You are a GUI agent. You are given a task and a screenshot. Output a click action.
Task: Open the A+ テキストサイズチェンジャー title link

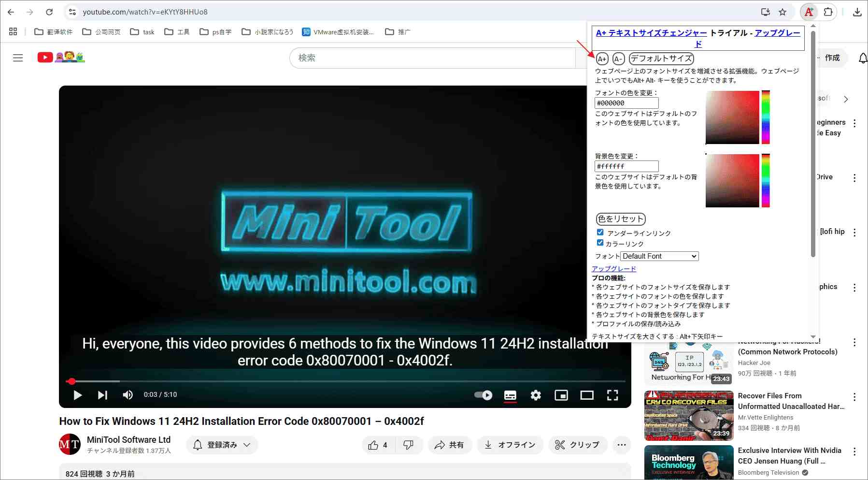click(651, 33)
